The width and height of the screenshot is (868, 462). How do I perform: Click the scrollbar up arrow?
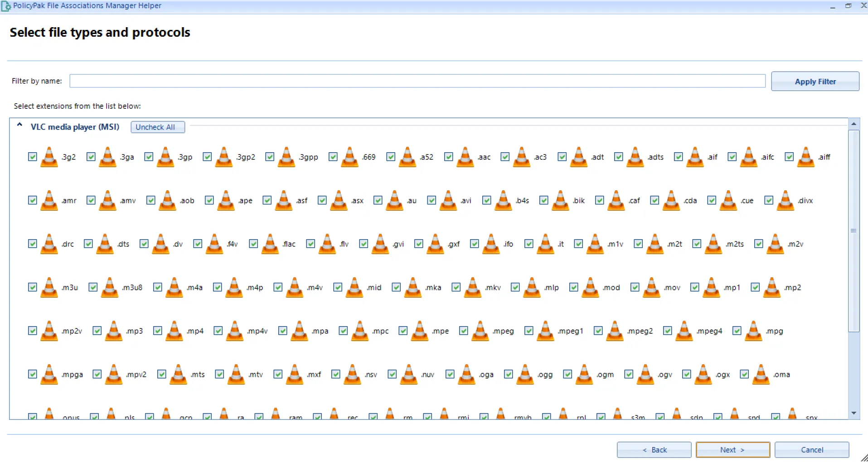[854, 124]
